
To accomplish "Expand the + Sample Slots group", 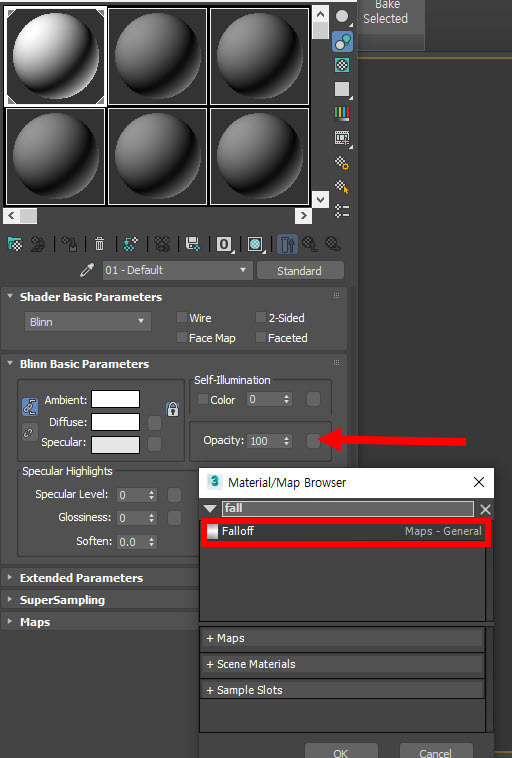I will (x=342, y=690).
